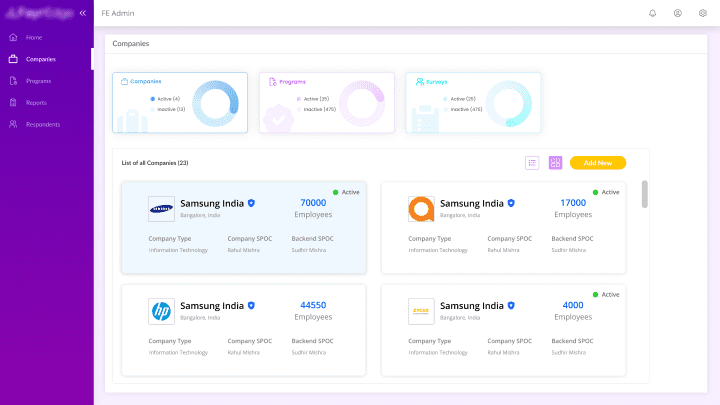Click the company list vertical scrollbar
Screen dimensions: 720x405
644,195
